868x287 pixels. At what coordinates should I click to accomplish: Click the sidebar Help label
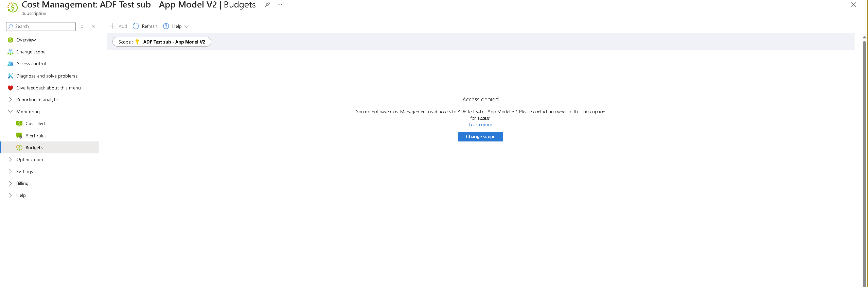[x=21, y=195]
